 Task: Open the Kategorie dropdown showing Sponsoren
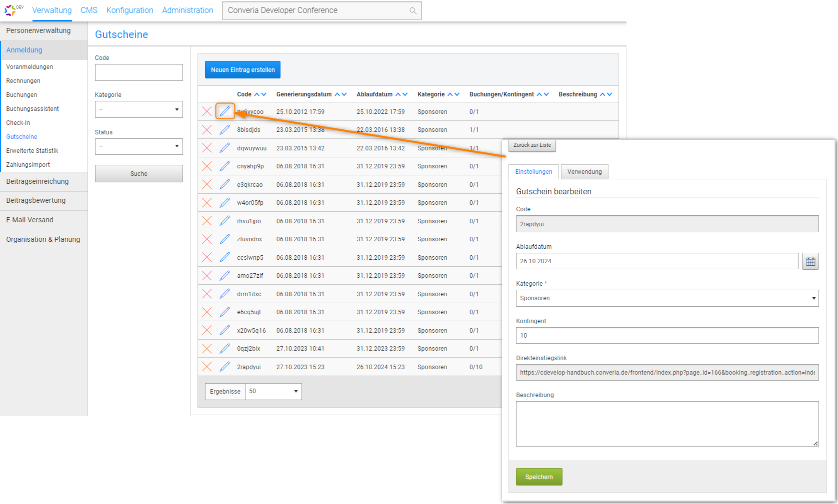pyautogui.click(x=667, y=298)
